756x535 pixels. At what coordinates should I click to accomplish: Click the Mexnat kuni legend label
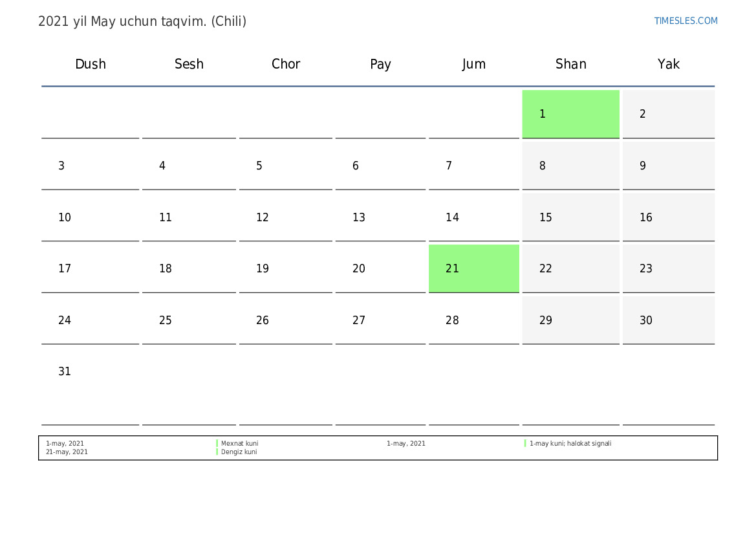point(240,444)
